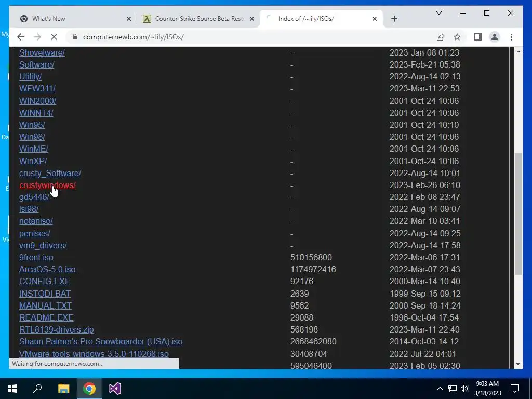Open the Windows Start menu
532x399 pixels.
pos(12,389)
